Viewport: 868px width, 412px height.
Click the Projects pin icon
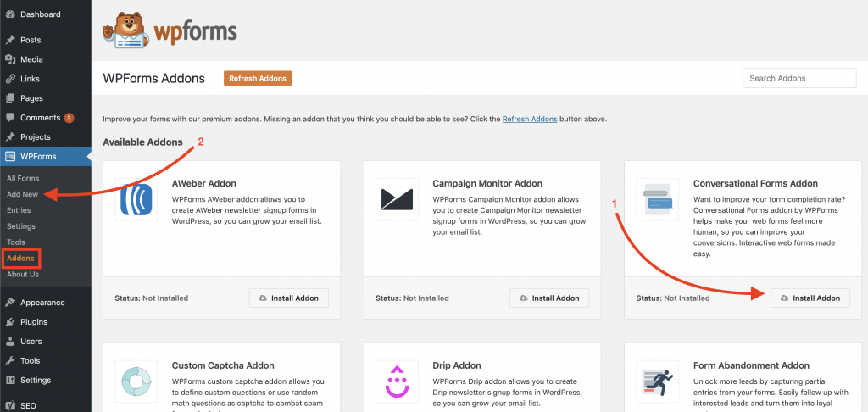pyautogui.click(x=10, y=136)
